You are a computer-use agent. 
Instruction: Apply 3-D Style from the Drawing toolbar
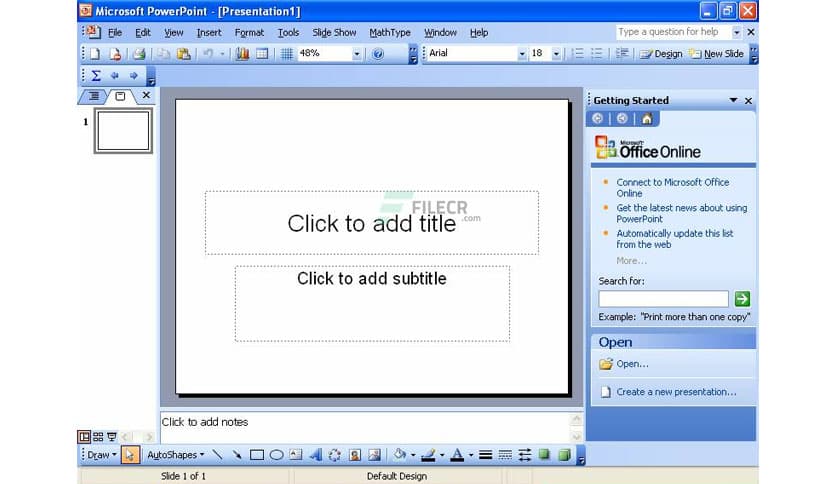point(564,455)
